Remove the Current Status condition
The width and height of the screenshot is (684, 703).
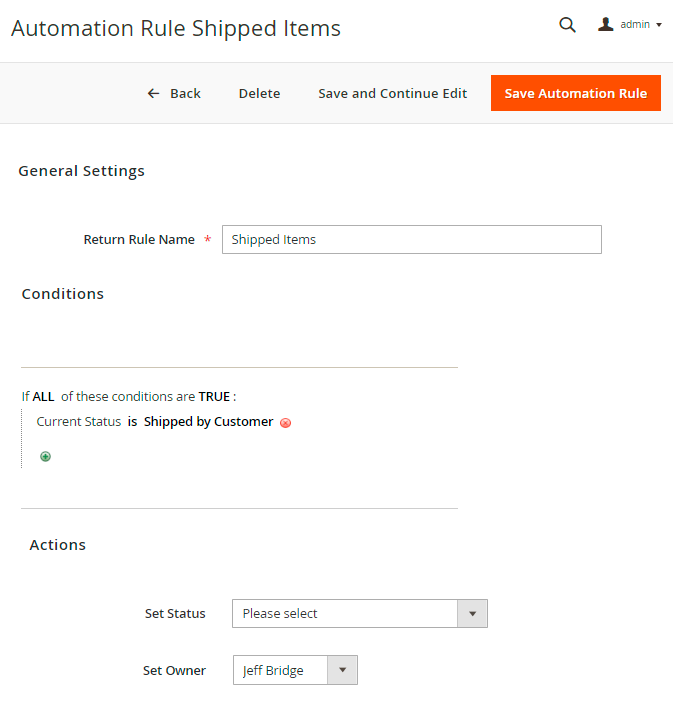[x=285, y=423]
